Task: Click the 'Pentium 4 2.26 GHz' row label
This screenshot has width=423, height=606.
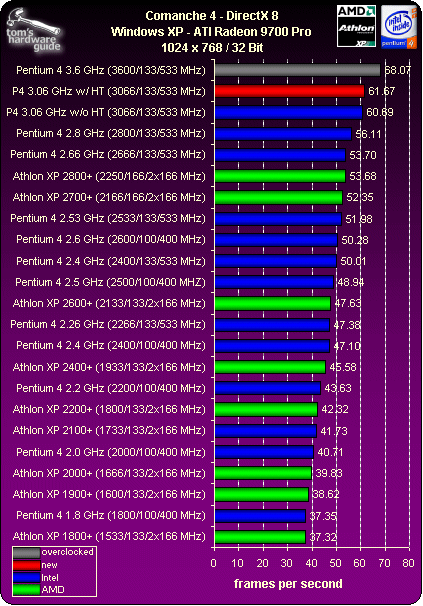Action: [108, 324]
